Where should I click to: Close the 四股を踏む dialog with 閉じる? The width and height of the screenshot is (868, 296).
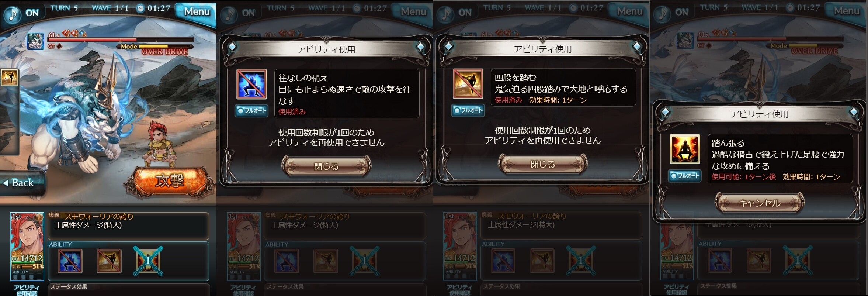[x=543, y=164]
